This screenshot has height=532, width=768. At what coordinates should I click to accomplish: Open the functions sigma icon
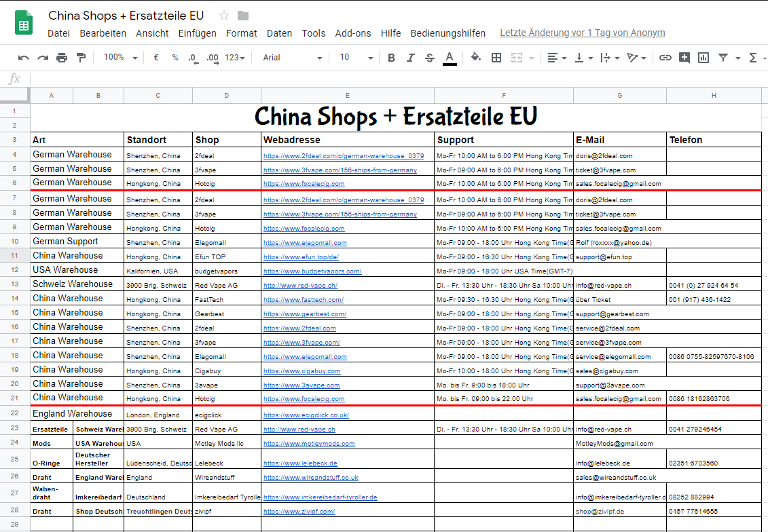[753, 58]
